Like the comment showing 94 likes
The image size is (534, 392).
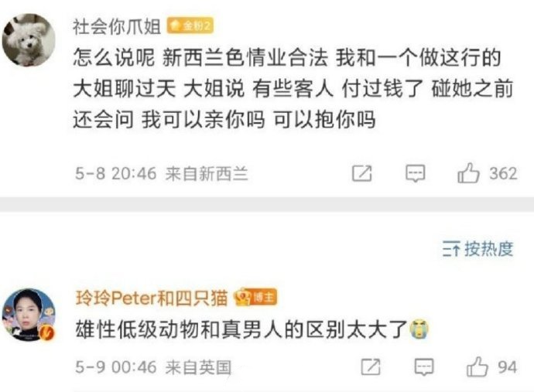(x=478, y=366)
